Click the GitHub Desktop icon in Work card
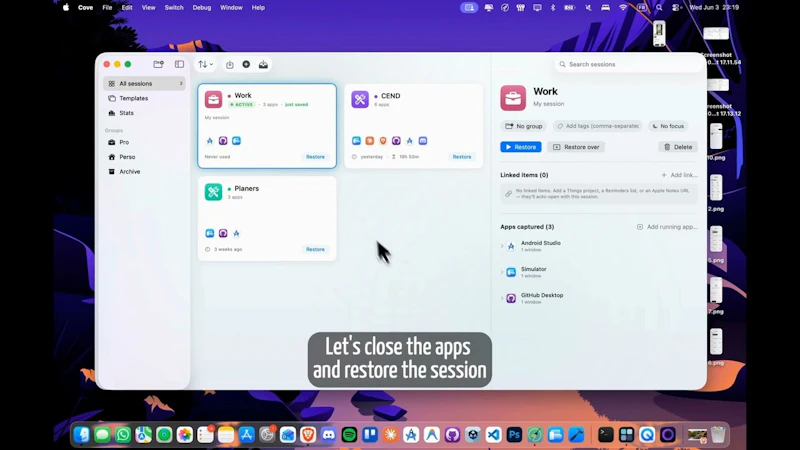 [223, 141]
